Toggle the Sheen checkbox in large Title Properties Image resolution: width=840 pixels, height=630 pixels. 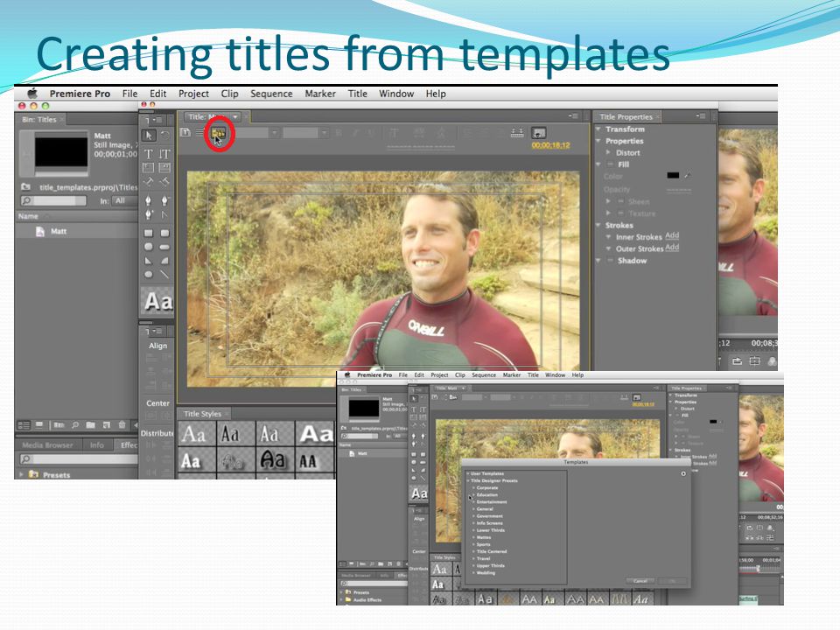tap(620, 201)
